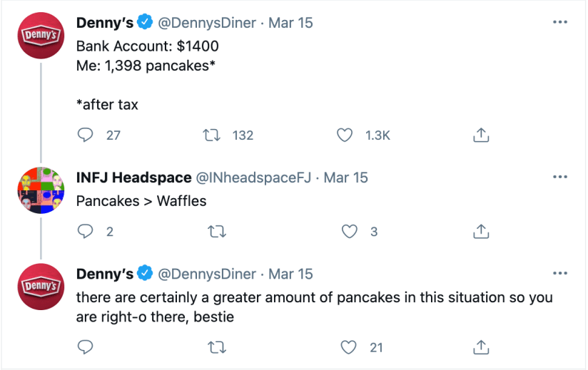The height and width of the screenshot is (370, 588).
Task: Open more options on Denny's reply tweet
Action: pos(561,274)
